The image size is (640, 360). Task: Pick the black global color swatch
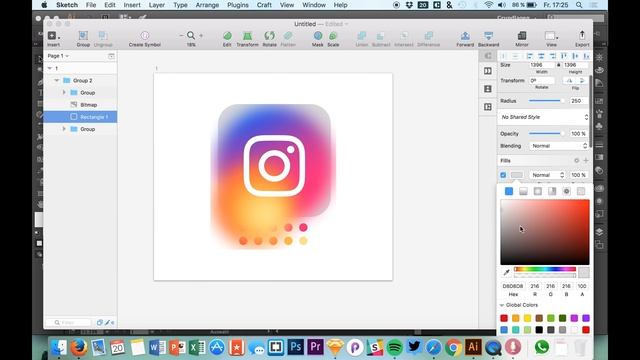[539, 329]
